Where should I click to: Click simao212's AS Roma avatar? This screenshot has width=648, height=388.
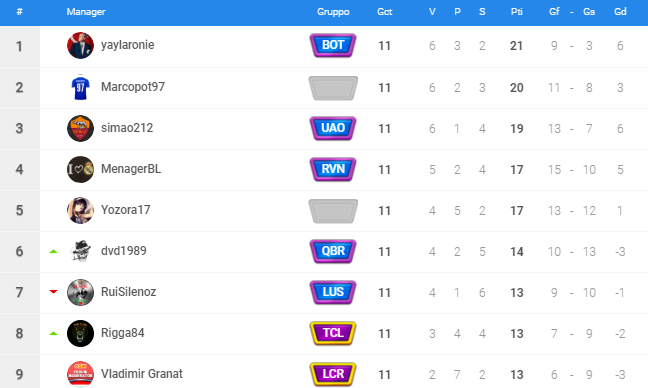coord(80,128)
